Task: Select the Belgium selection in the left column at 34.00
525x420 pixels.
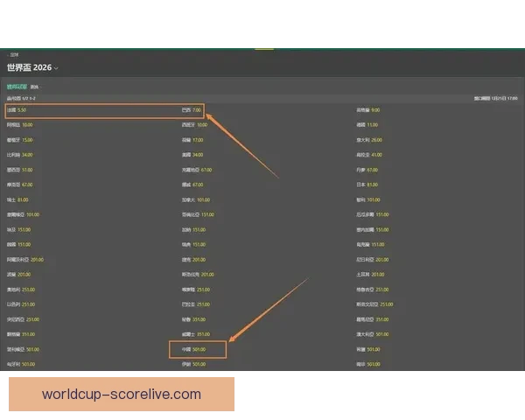Action: click(20, 155)
